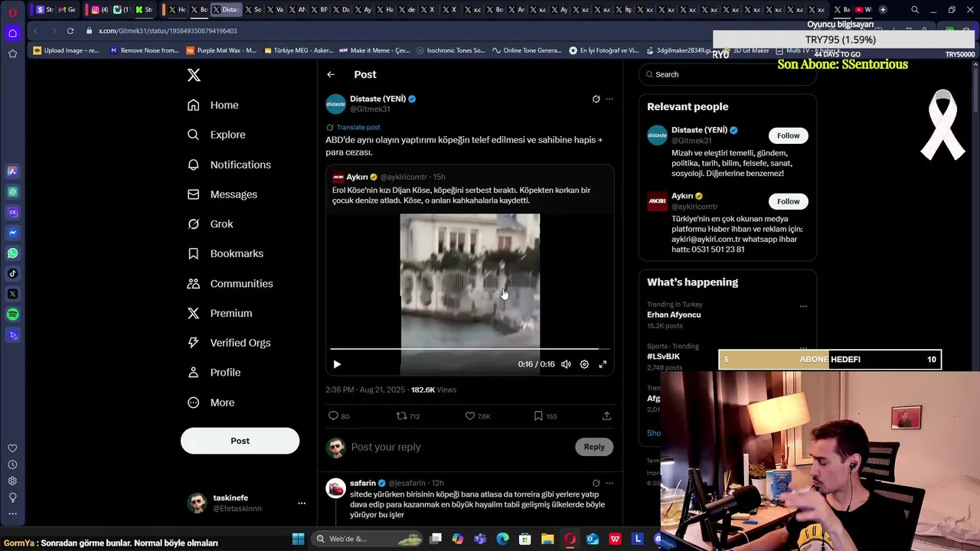
Task: Open video settings gear
Action: [x=584, y=364]
